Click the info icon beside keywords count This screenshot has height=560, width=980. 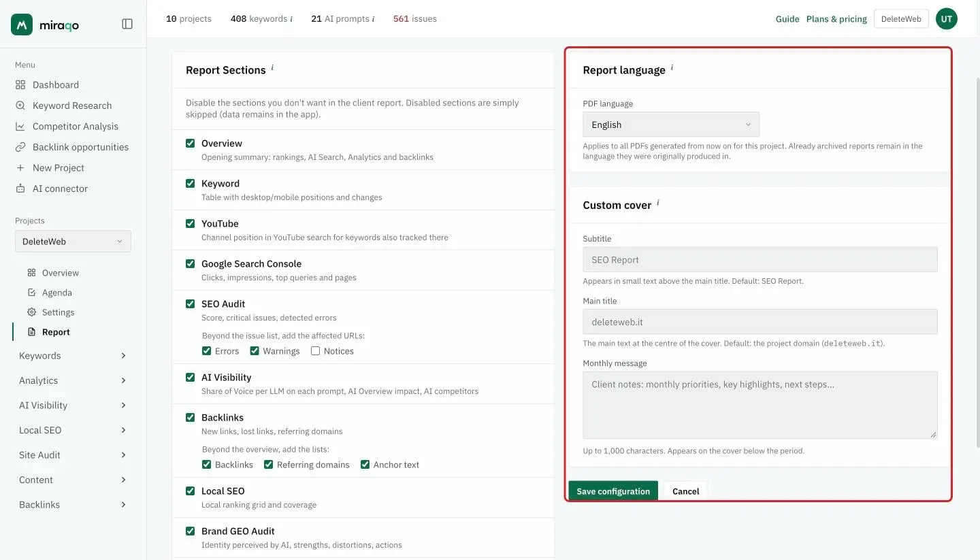[291, 19]
